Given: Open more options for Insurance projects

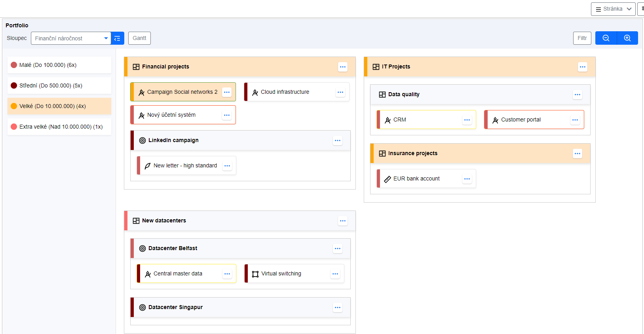Looking at the screenshot, I should click(x=578, y=154).
